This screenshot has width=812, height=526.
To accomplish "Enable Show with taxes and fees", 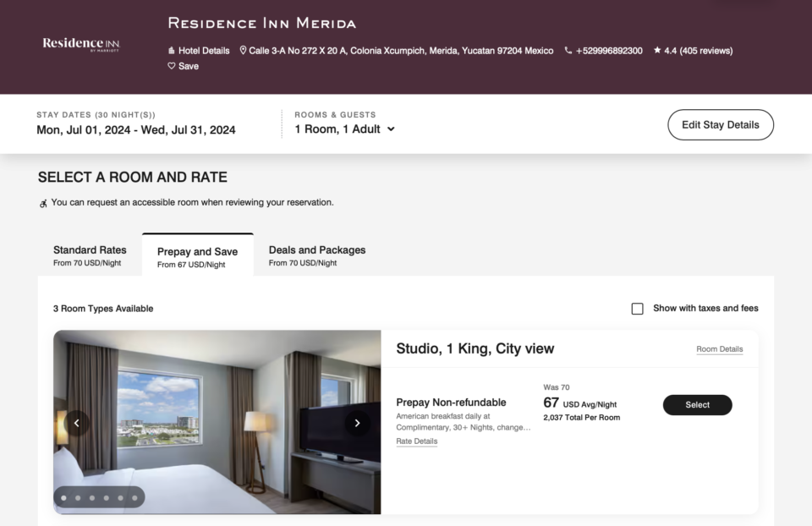I will [637, 308].
